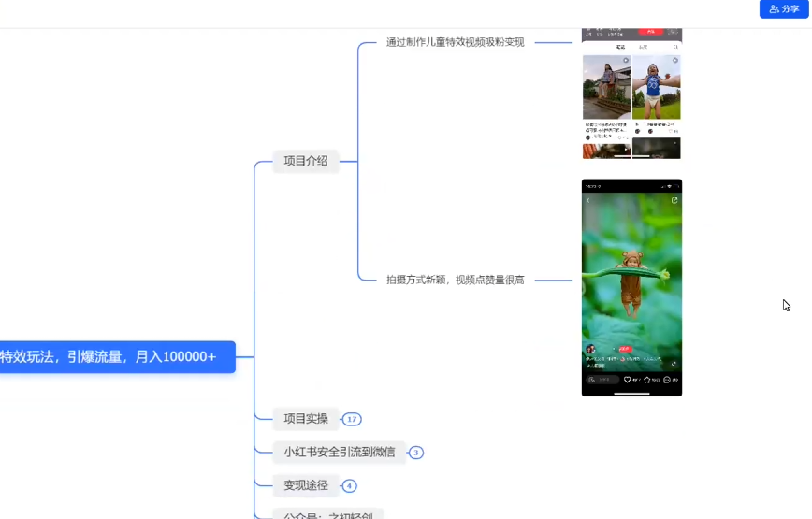The height and width of the screenshot is (519, 812).
Task: Click the baby in blue shirt video thumbnail
Action: [x=657, y=89]
